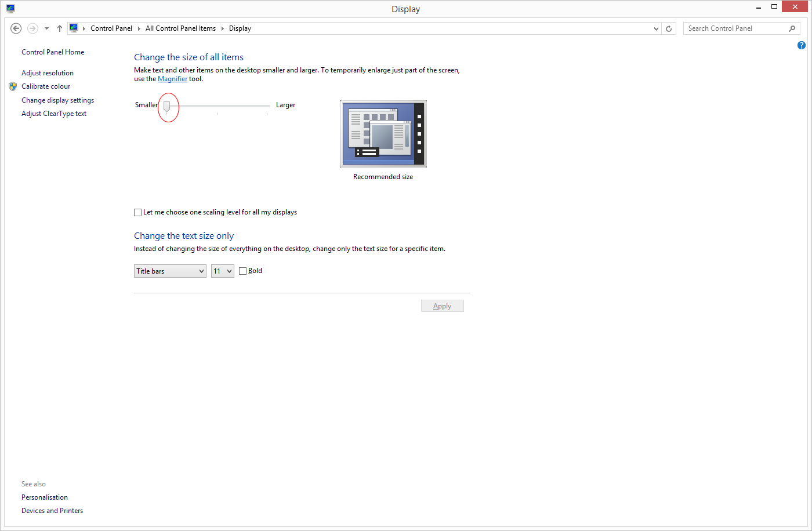The image size is (812, 531).
Task: Click the Recommended size preview image
Action: (383, 134)
